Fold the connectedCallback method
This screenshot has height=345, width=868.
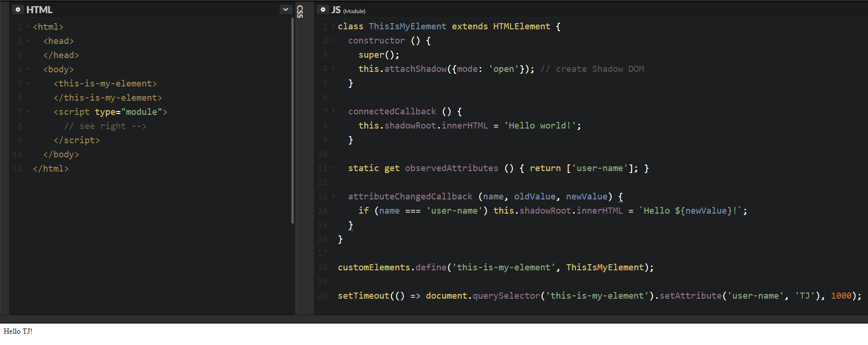coord(333,112)
